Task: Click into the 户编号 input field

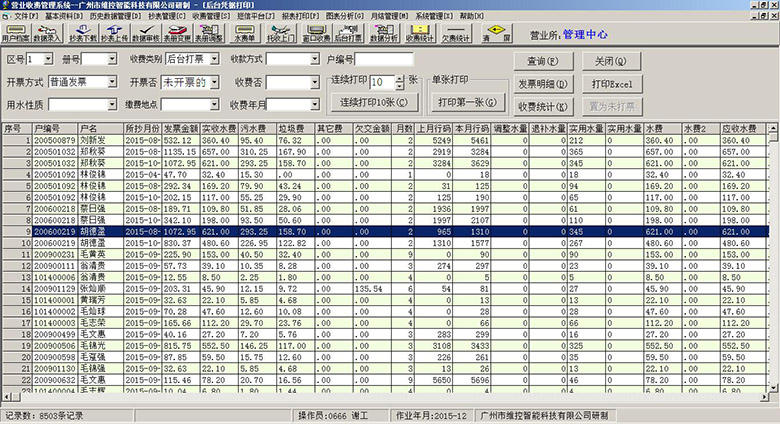Action: point(384,60)
